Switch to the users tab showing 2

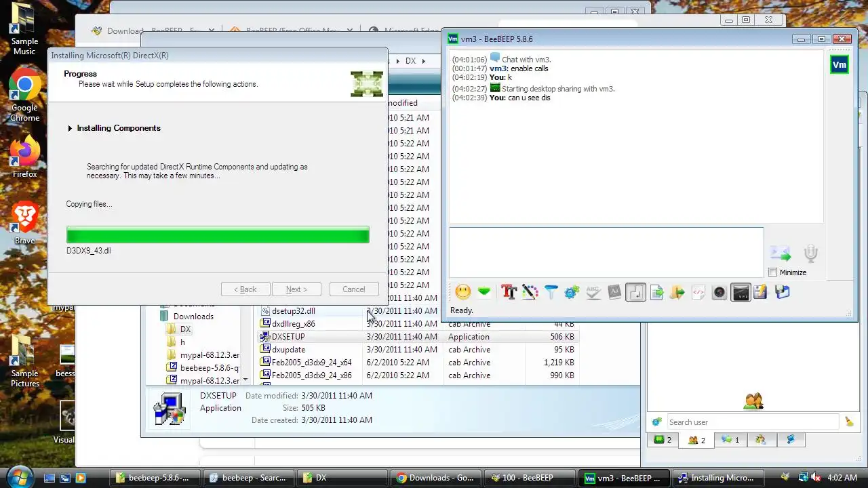[x=696, y=440]
